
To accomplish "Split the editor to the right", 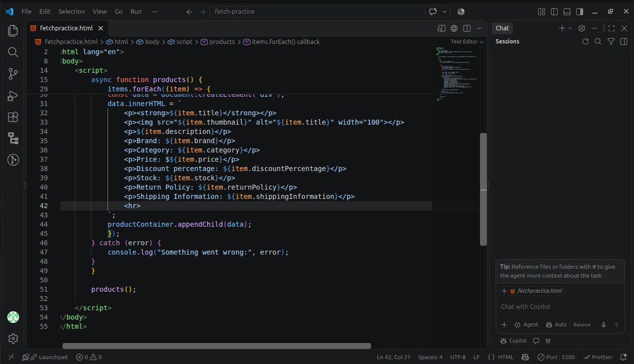I will pos(467,28).
